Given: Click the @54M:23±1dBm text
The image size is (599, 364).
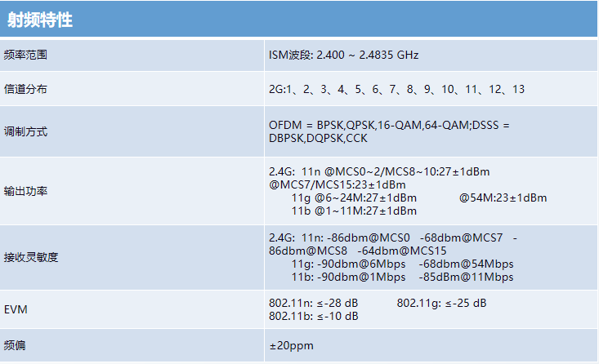Looking at the screenshot, I should (503, 198).
